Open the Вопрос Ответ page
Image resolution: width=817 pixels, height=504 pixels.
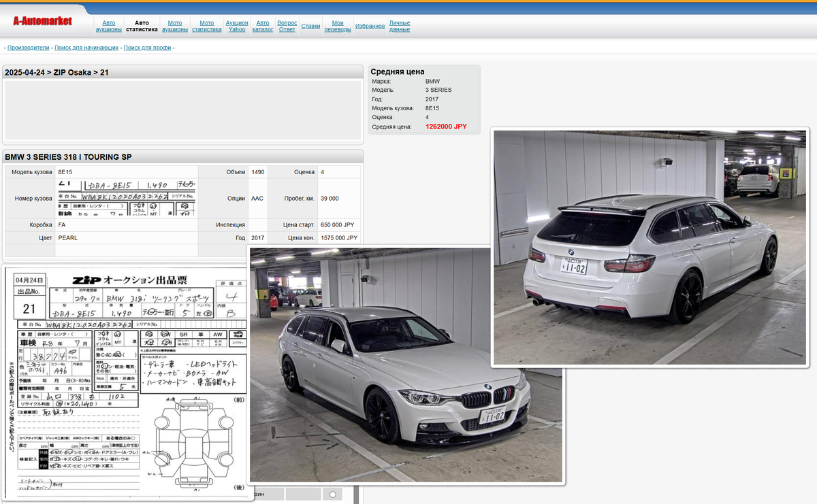point(287,26)
